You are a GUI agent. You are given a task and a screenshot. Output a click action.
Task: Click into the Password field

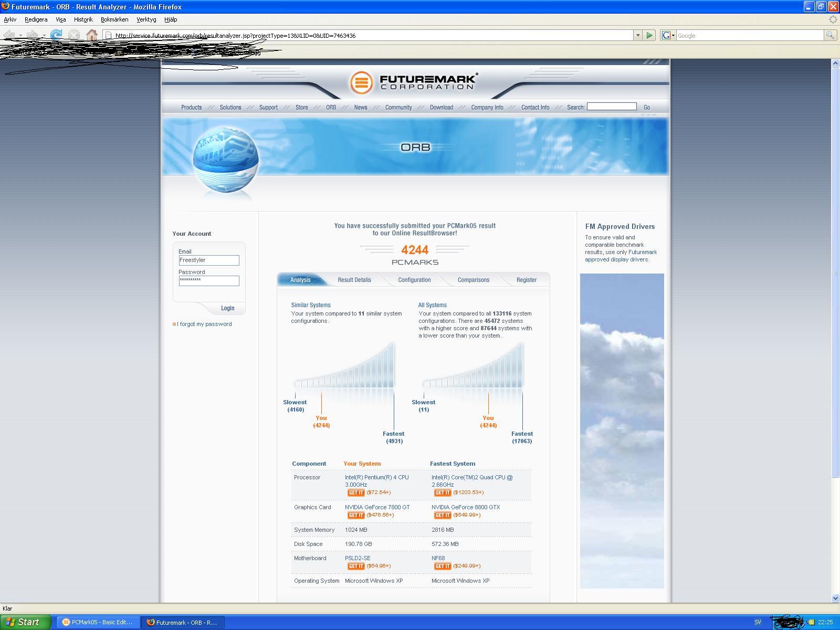coord(209,281)
